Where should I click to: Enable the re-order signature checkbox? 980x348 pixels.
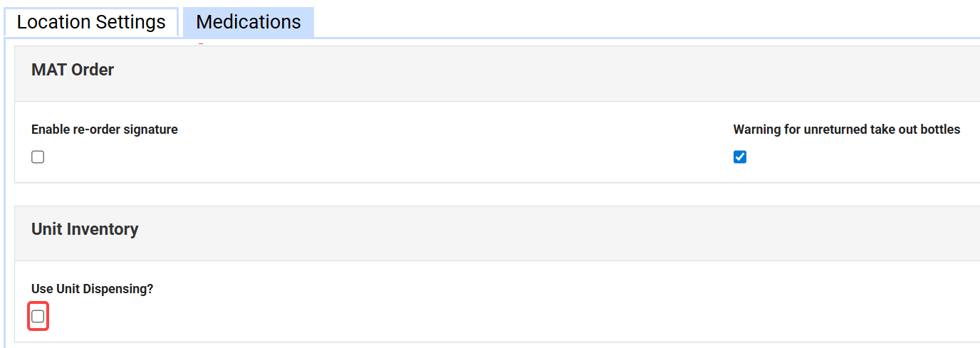click(x=38, y=157)
